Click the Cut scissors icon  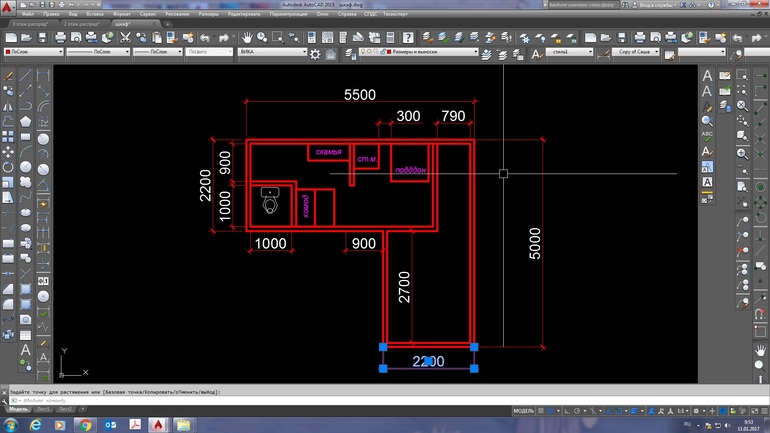click(x=127, y=37)
